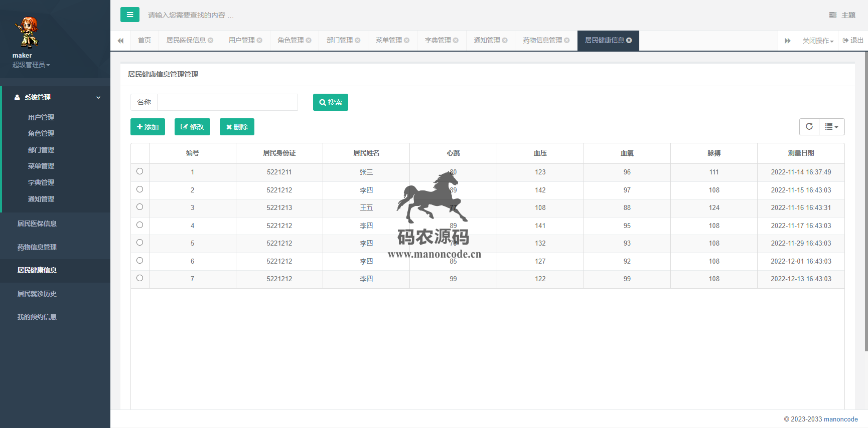868x428 pixels.
Task: Open the column list dropdown
Action: tap(831, 127)
